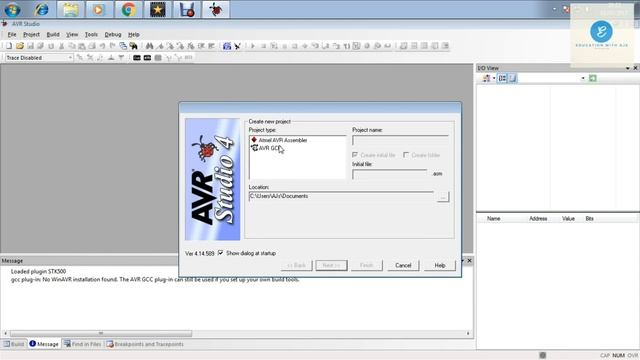Click the green go icon in I/O View
Viewport: 640px width, 360px height.
[593, 78]
